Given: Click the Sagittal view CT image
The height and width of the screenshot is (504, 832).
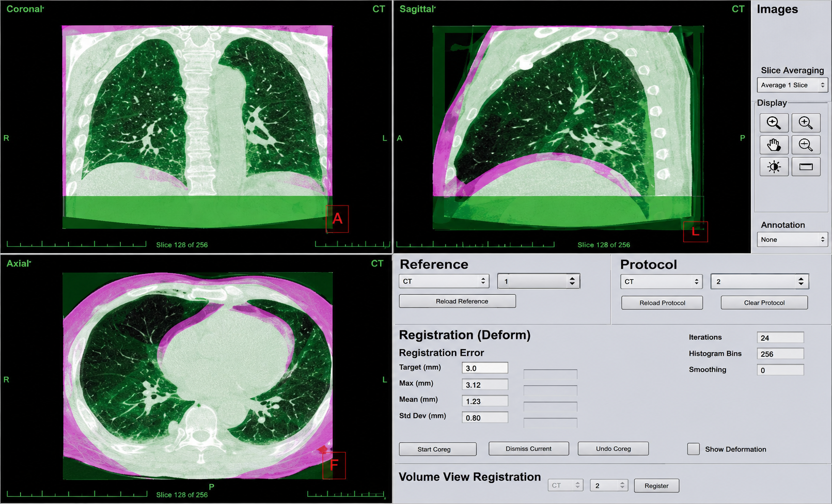Looking at the screenshot, I should pos(568,127).
